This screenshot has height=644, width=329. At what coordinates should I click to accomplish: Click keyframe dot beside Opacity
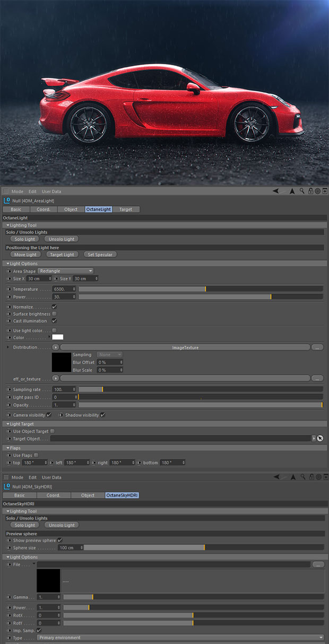(x=8, y=405)
